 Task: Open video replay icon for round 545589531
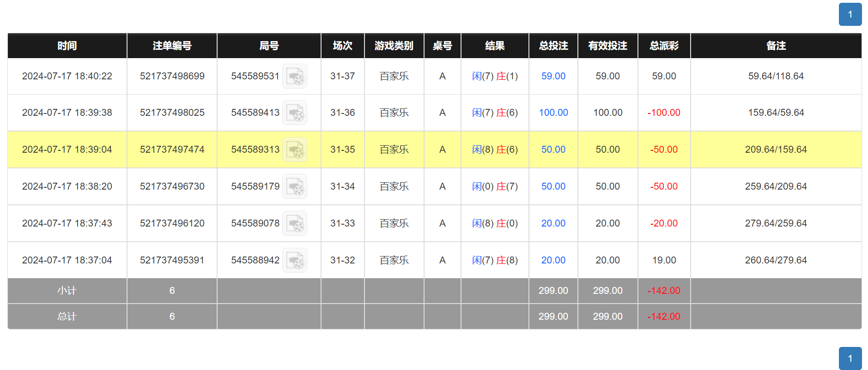point(294,76)
